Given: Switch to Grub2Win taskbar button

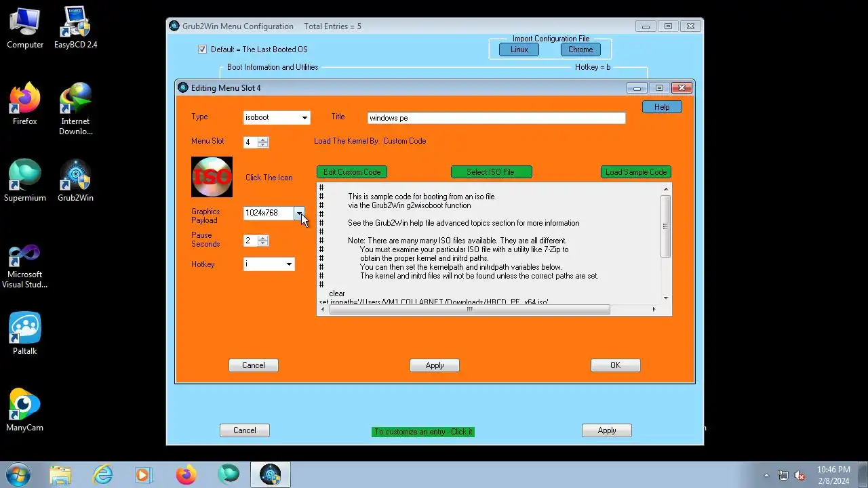Looking at the screenshot, I should [x=271, y=475].
